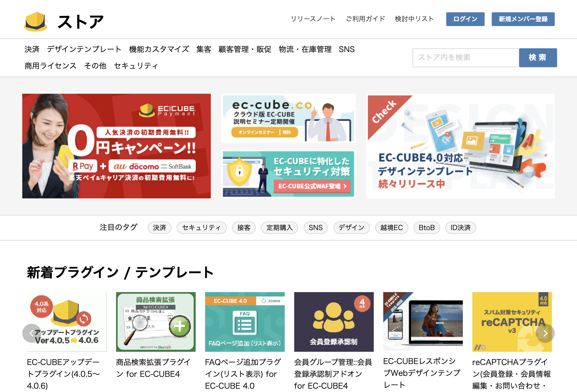Click the 検索 search button
577x392 pixels.
(x=538, y=58)
